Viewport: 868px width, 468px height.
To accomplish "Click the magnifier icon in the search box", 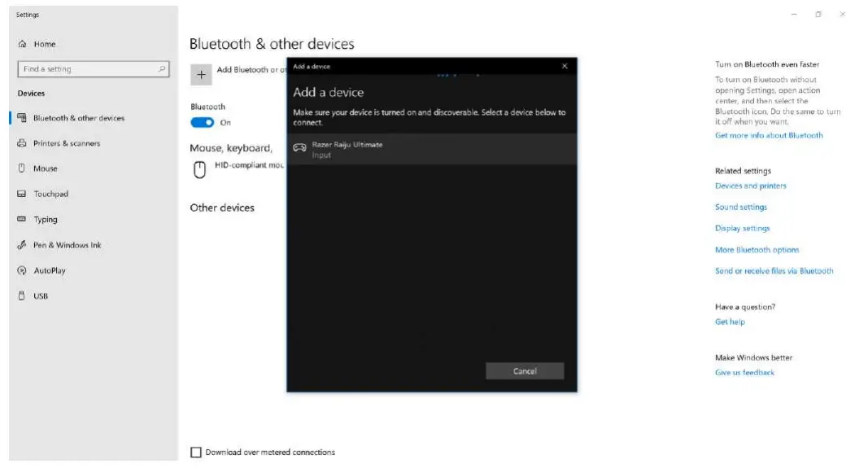I will point(162,69).
